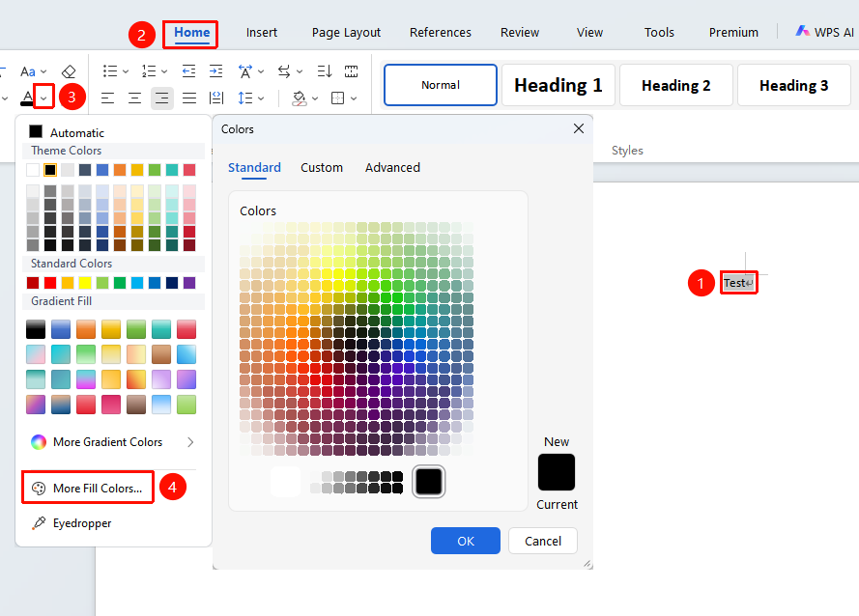This screenshot has height=616, width=859.
Task: Pick the Eyedropper tool
Action: coord(81,523)
